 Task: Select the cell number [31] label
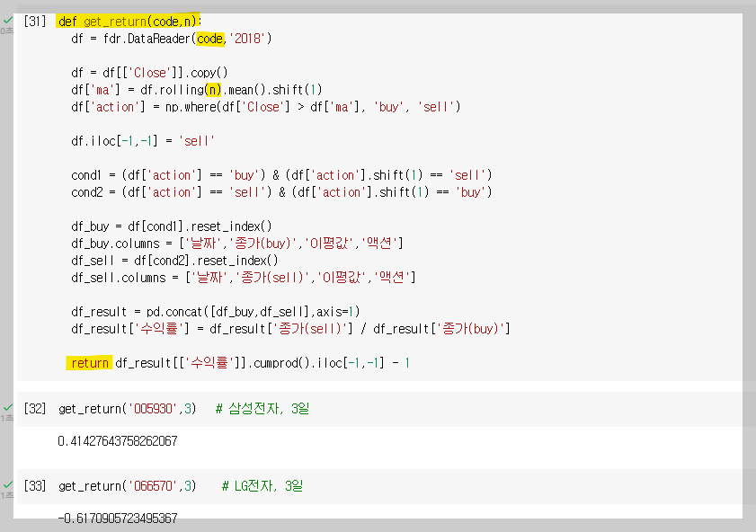[35, 22]
